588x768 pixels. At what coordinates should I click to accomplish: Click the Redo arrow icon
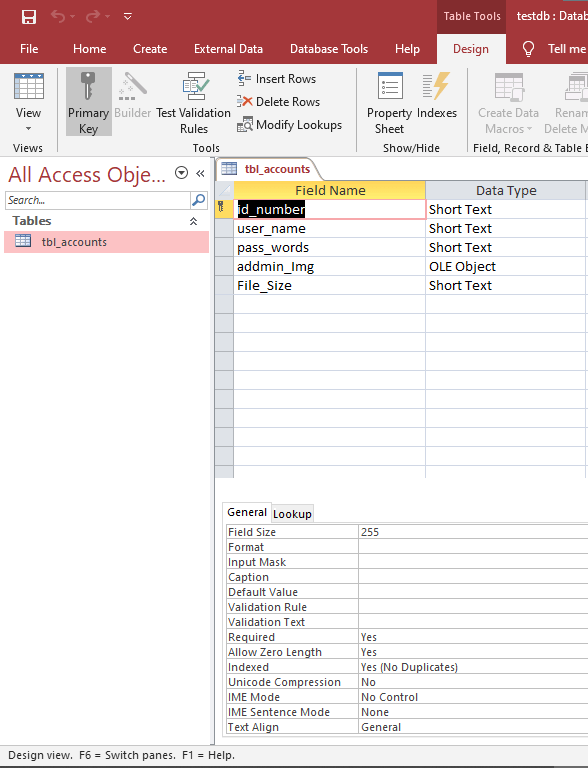point(93,17)
